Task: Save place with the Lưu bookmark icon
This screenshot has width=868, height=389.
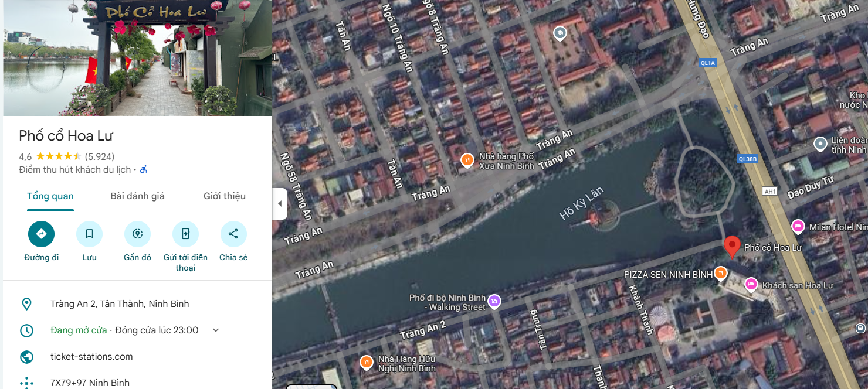Action: pos(89,234)
